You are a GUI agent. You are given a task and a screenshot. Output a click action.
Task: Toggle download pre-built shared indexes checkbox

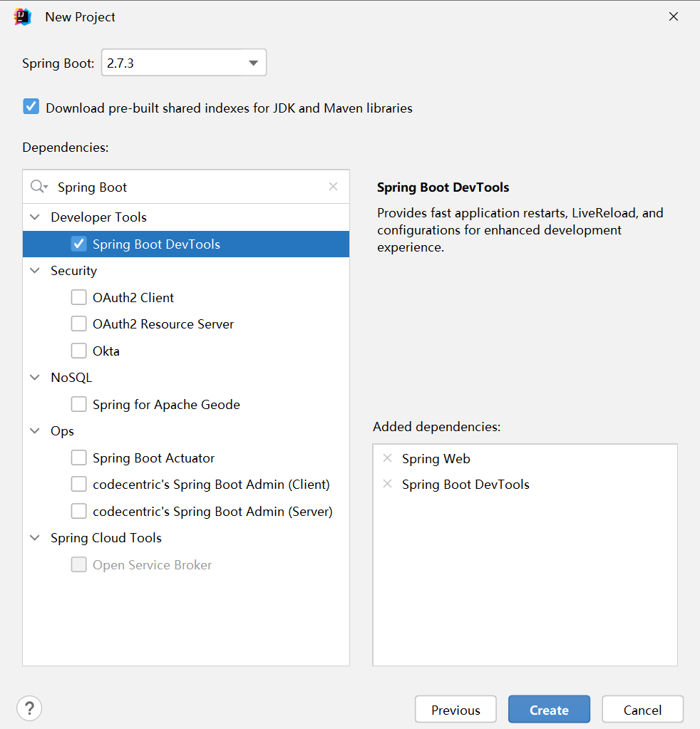[x=31, y=106]
